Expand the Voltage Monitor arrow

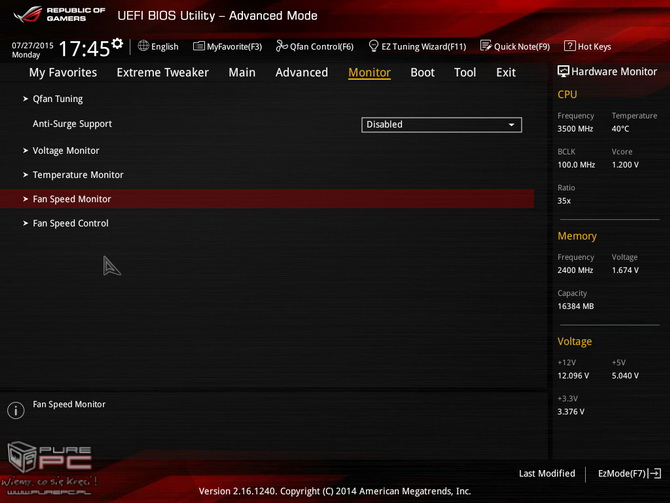[x=25, y=150]
